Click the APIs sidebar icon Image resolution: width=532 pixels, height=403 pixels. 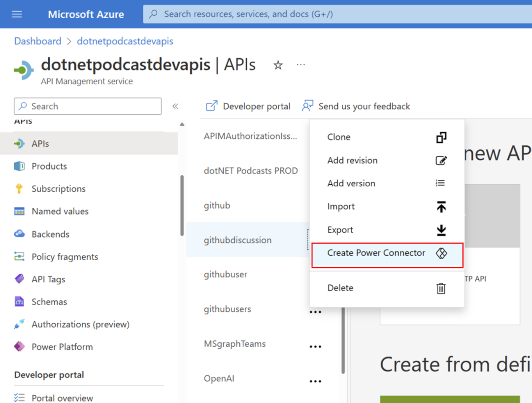pyautogui.click(x=19, y=143)
